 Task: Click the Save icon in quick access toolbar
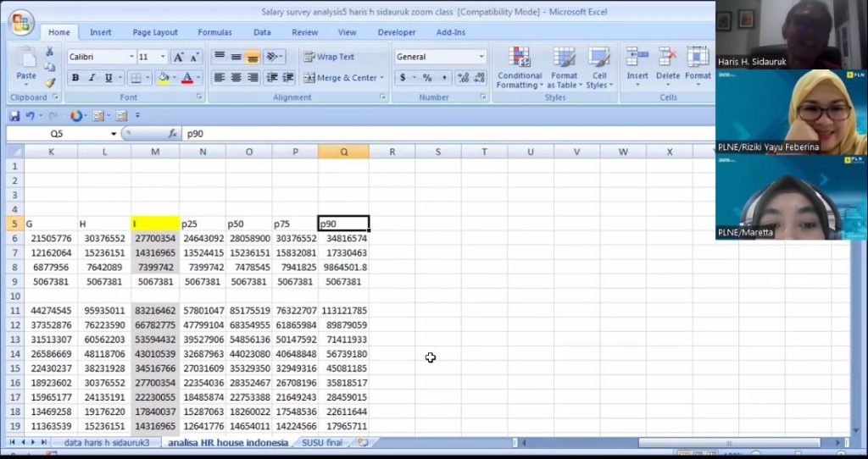(14, 116)
